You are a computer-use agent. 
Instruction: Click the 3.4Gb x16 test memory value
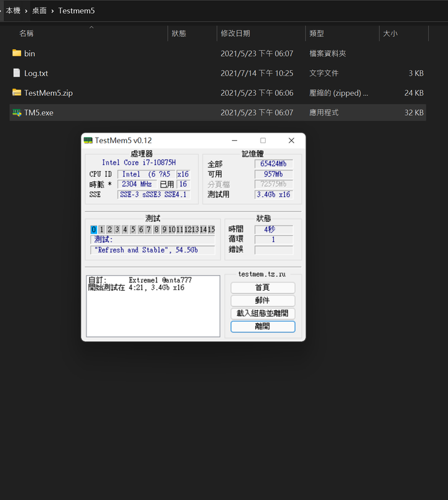(x=274, y=194)
